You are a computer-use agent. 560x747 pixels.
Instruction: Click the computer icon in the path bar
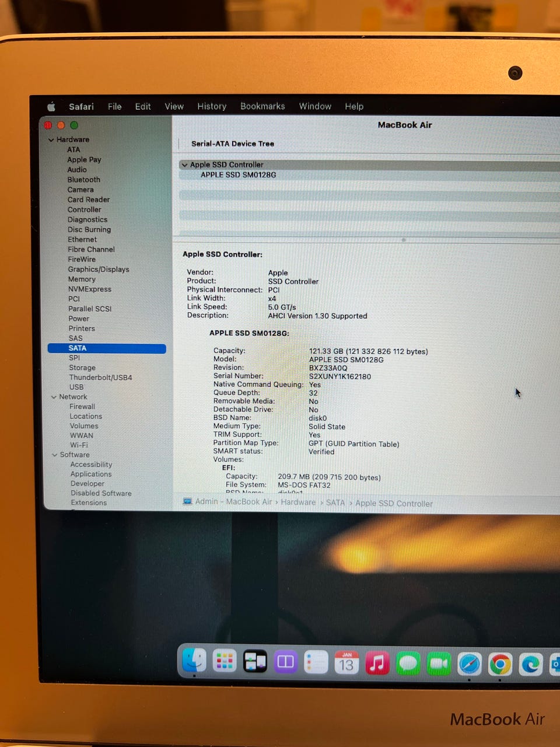[x=187, y=501]
